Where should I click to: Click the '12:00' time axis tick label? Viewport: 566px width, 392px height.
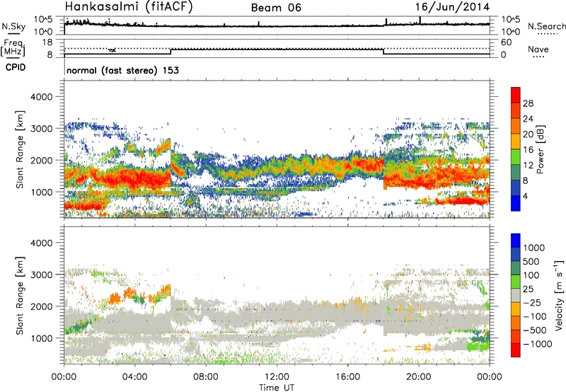coord(277,377)
